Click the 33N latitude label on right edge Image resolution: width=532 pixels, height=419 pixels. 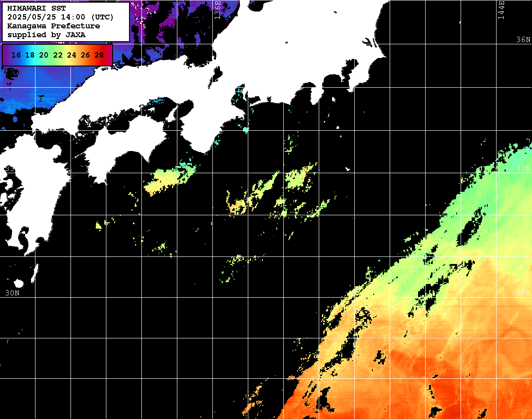[x=524, y=168]
